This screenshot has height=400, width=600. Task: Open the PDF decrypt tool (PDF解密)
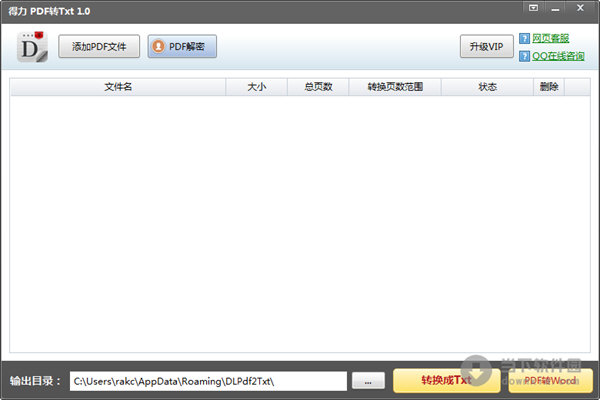pos(182,46)
